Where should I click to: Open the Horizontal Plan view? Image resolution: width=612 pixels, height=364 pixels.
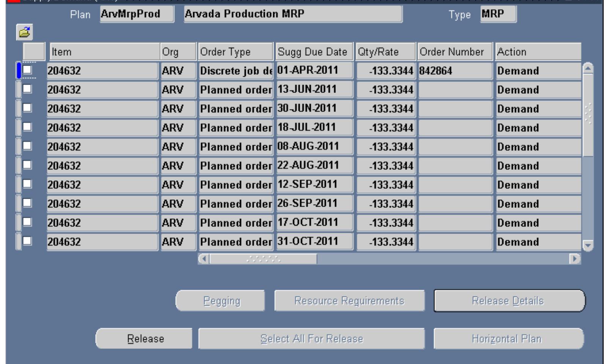tap(508, 339)
